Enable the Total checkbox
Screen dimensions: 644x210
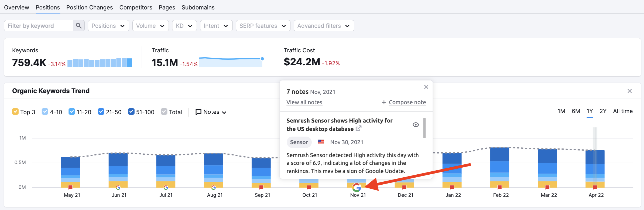point(164,112)
